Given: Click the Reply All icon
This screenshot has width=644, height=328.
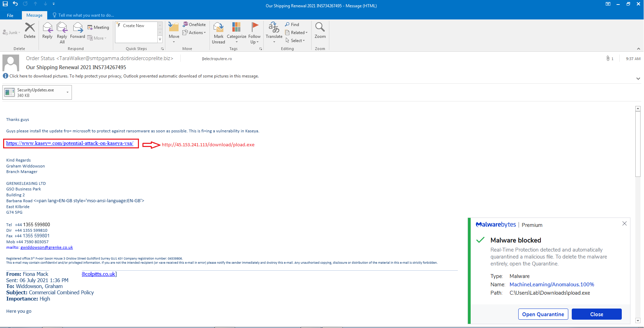Looking at the screenshot, I should coord(62,30).
